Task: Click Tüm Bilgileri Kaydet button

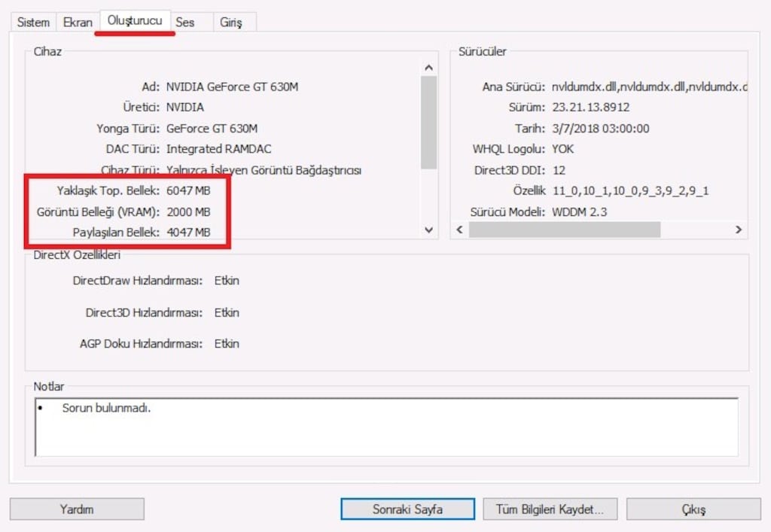Action: 550,509
